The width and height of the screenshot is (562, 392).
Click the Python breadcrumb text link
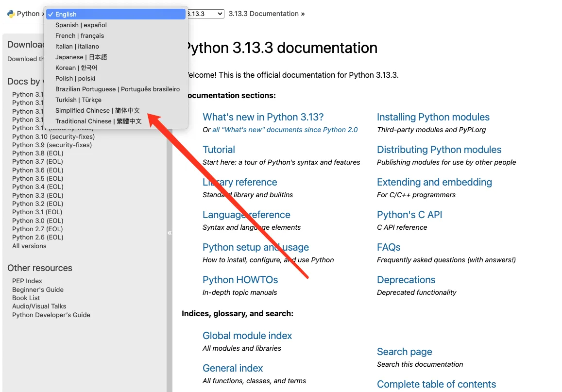click(x=28, y=14)
